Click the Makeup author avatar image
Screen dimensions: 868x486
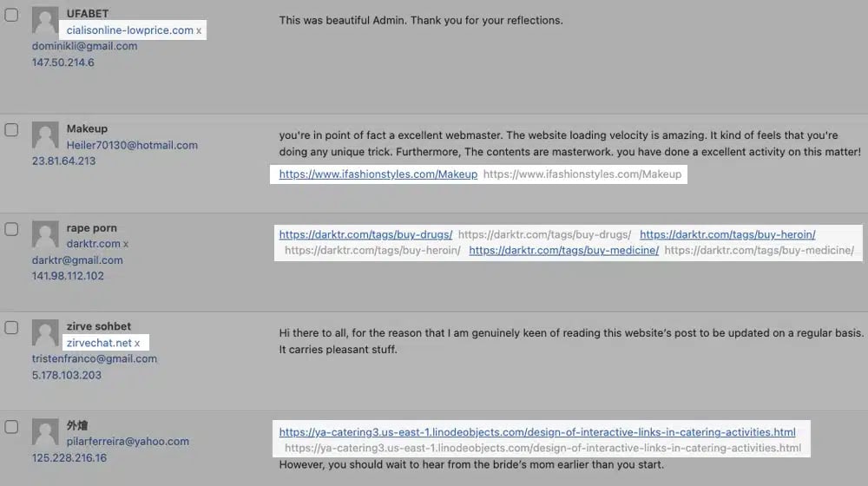click(x=45, y=135)
